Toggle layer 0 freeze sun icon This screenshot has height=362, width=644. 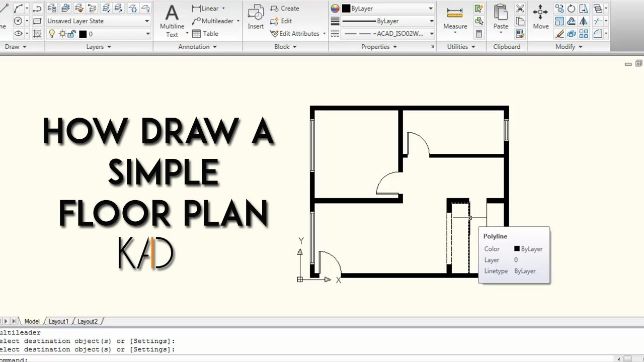point(62,34)
